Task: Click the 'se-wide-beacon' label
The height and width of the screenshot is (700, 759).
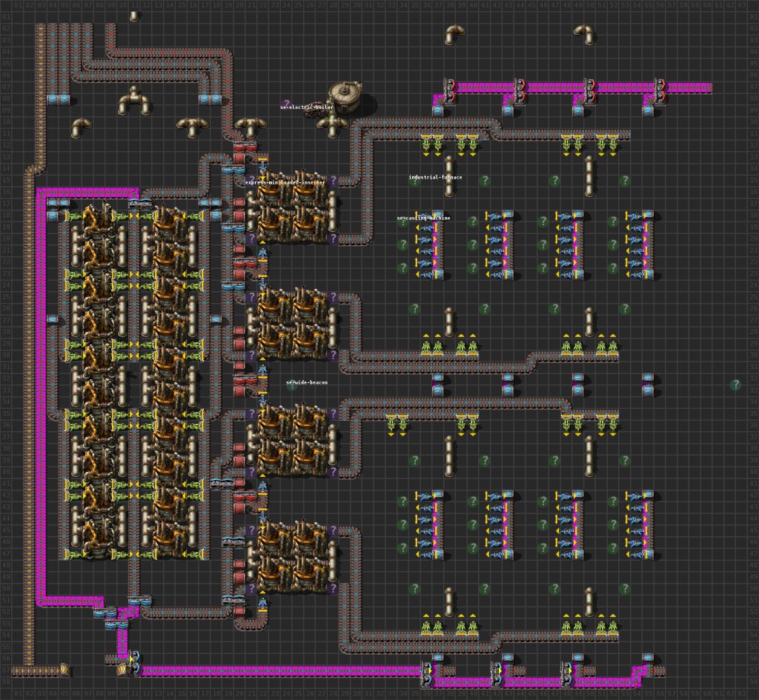Action: pos(307,383)
